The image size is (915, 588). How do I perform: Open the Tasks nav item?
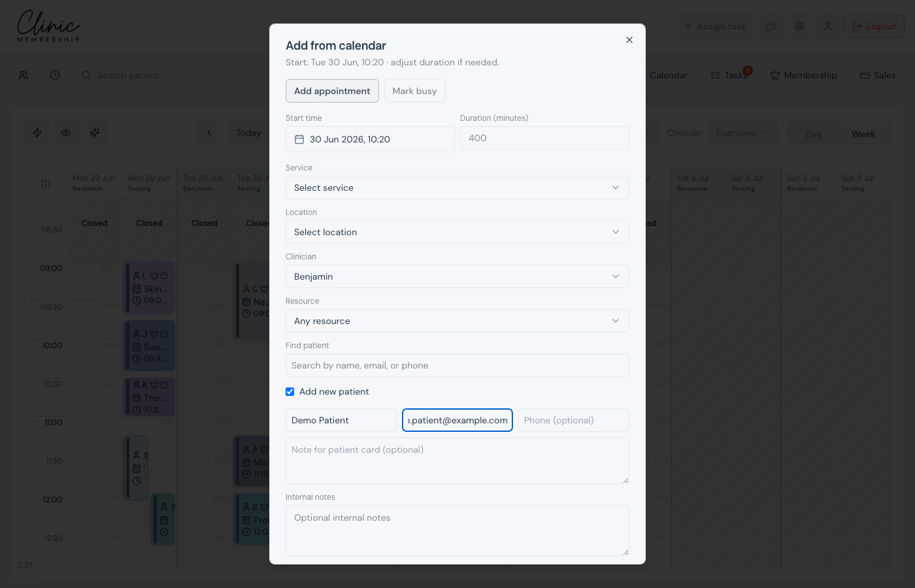[x=729, y=75]
